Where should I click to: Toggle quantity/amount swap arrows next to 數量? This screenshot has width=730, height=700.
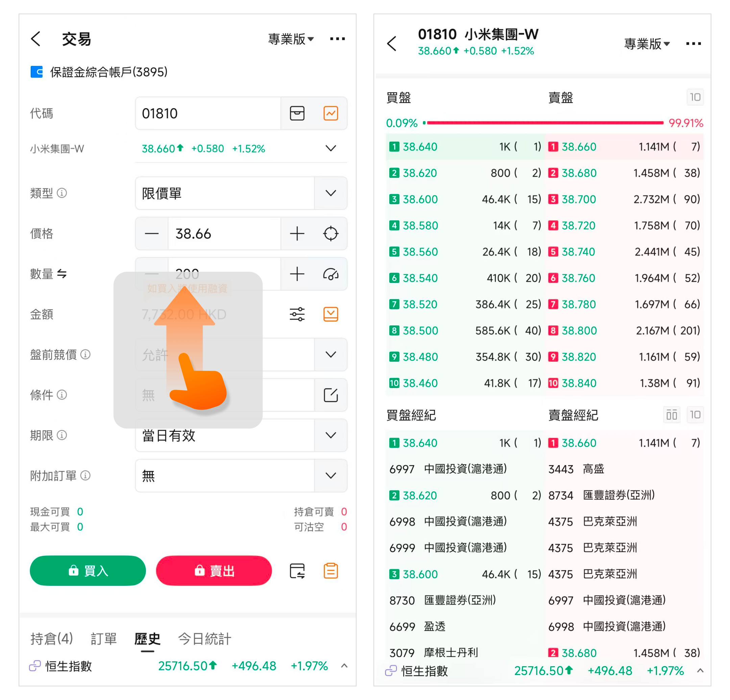[62, 274]
